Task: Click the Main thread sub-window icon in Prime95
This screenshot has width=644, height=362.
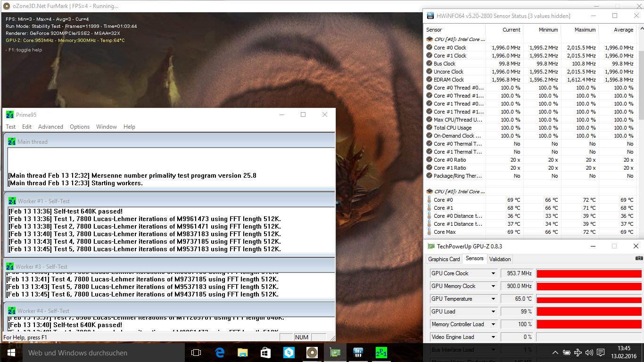Action: tap(12, 141)
